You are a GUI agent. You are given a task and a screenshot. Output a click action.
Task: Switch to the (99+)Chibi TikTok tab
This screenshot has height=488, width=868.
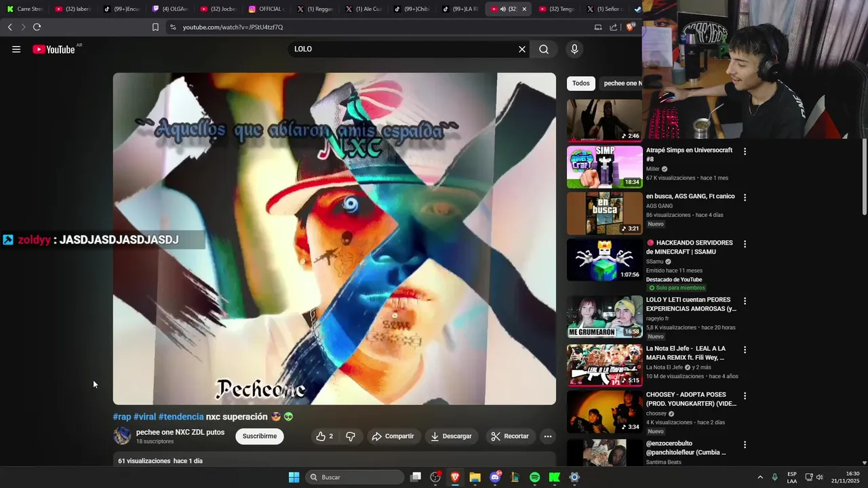click(x=411, y=9)
